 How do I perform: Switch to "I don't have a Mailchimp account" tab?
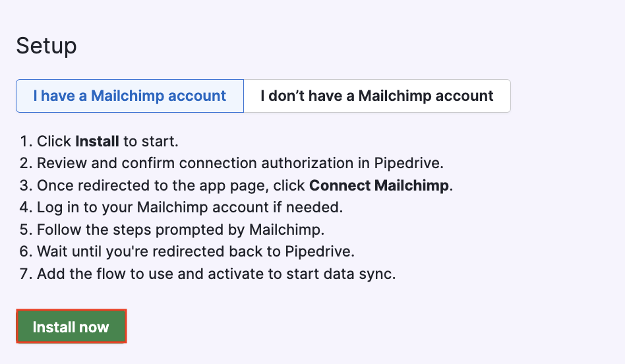pyautogui.click(x=376, y=96)
